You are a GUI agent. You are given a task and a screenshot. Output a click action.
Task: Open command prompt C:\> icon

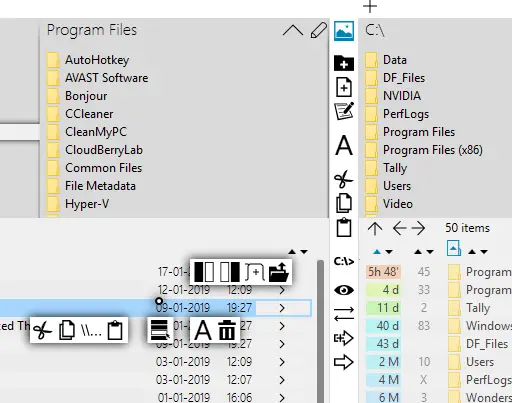pyautogui.click(x=344, y=261)
